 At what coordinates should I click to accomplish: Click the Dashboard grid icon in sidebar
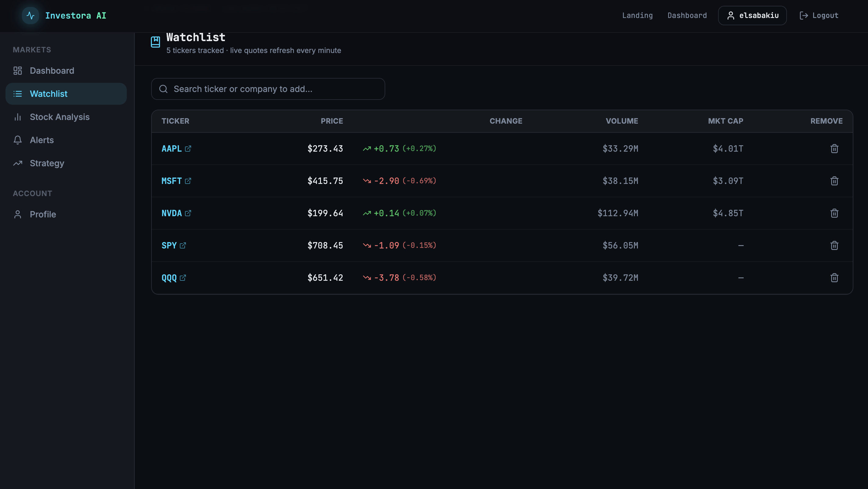pos(17,71)
